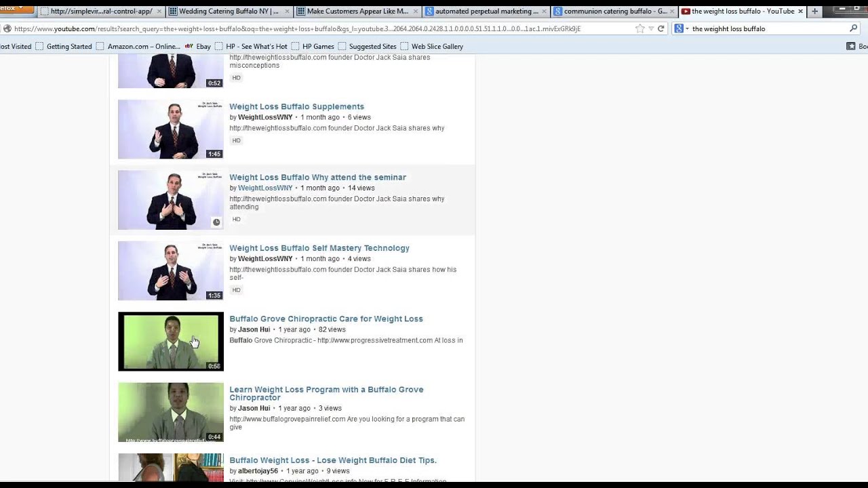Reload the current page
The image size is (868, 488).
[661, 28]
